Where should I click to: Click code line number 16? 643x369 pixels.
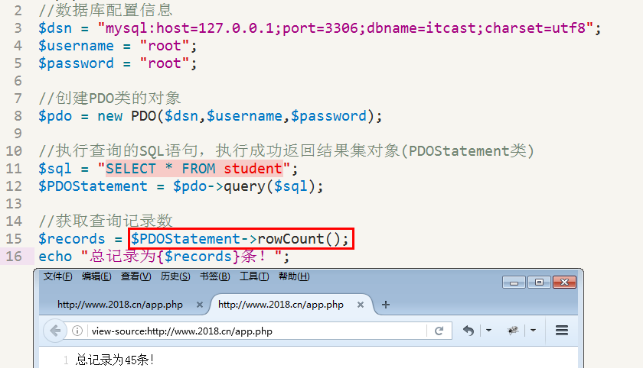click(x=14, y=256)
